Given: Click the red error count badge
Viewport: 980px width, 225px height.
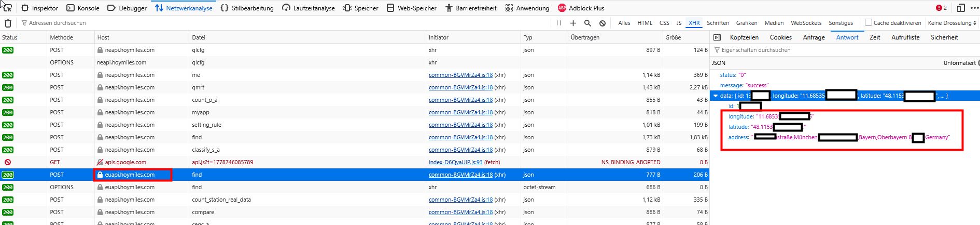Looking at the screenshot, I should point(941,8).
